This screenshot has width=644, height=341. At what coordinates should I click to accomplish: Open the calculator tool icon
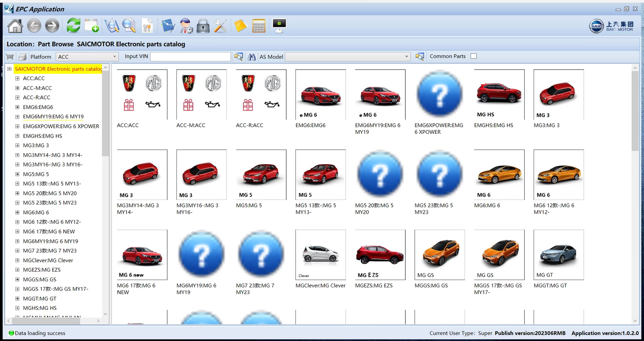click(x=259, y=26)
